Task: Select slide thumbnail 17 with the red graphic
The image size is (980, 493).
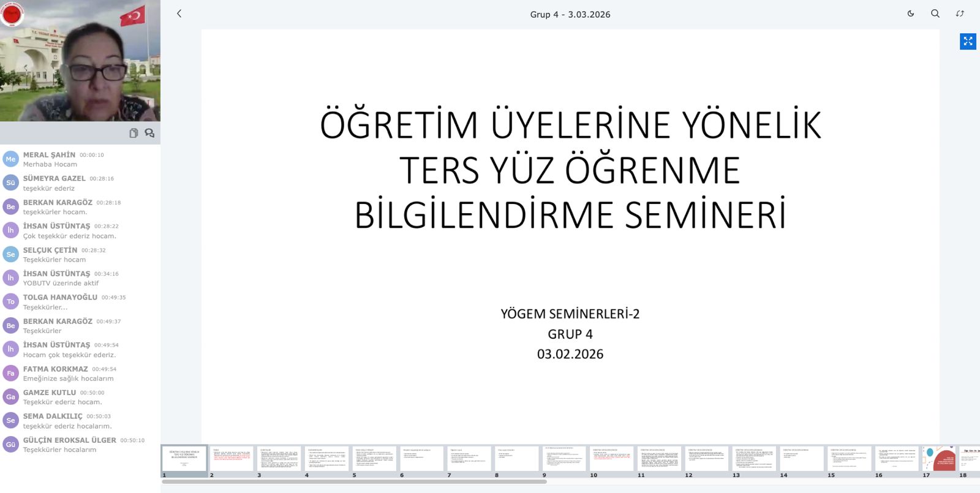Action: (939, 459)
